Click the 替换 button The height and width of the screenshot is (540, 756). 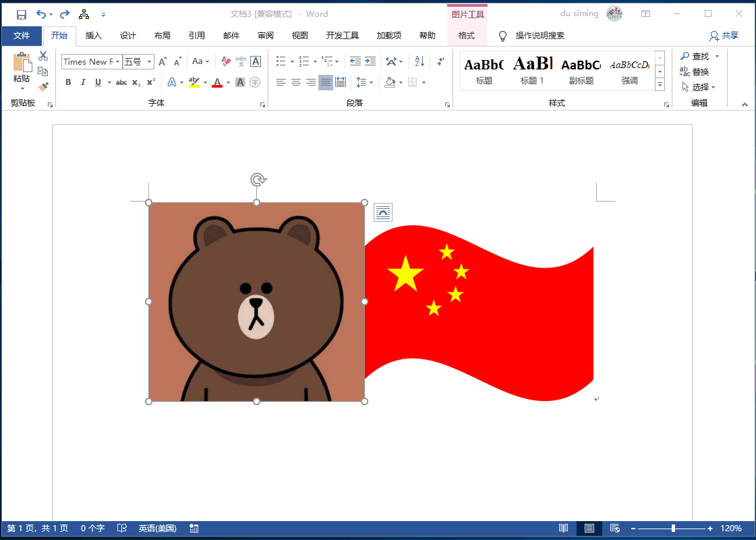click(694, 72)
